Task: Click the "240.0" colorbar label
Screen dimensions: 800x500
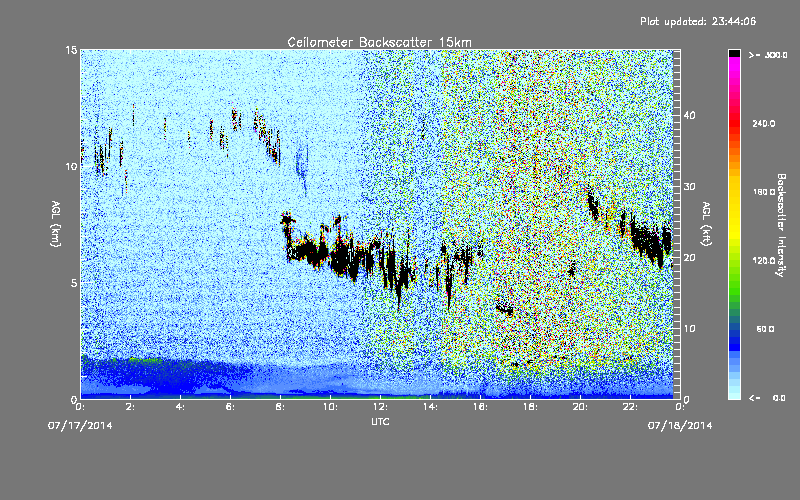Action: 764,123
